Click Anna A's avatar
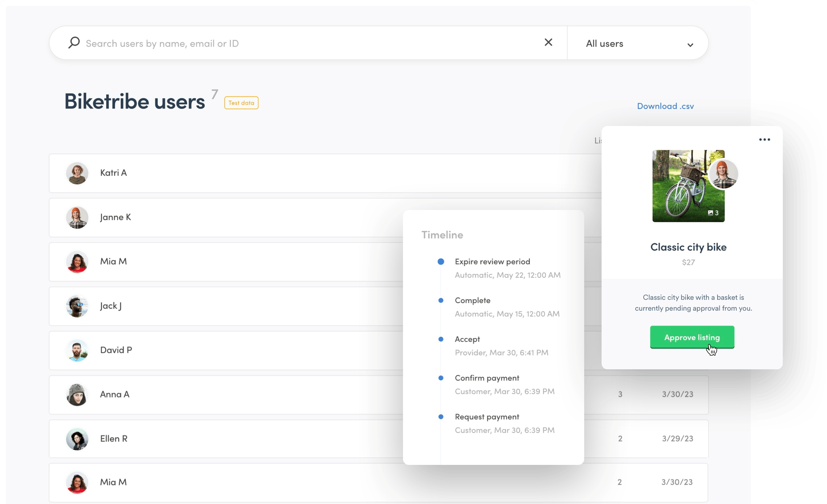The width and height of the screenshot is (827, 504). coord(77,395)
